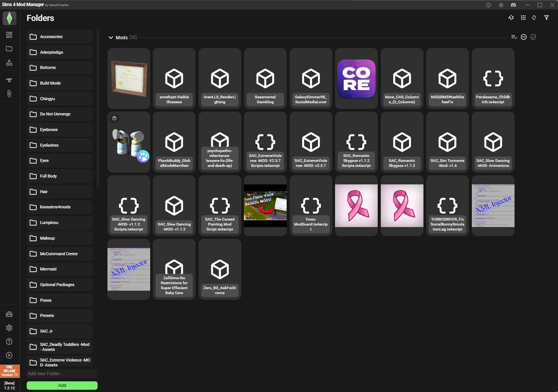Screen dimensions: 558x392
Task: Open SAC_Deadly Toddlers -Mod - Assets folder
Action: tap(60, 347)
